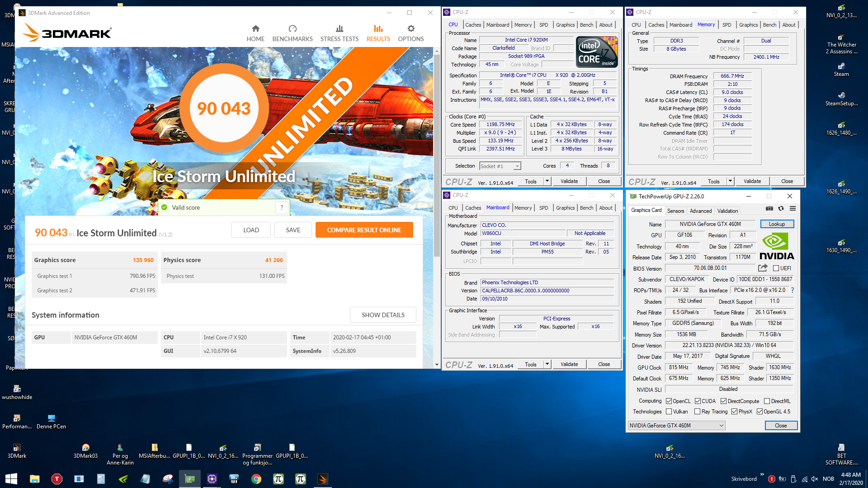Switch to the Sensors tab in GPU-Z
Image resolution: width=868 pixels, height=488 pixels.
[x=675, y=211]
